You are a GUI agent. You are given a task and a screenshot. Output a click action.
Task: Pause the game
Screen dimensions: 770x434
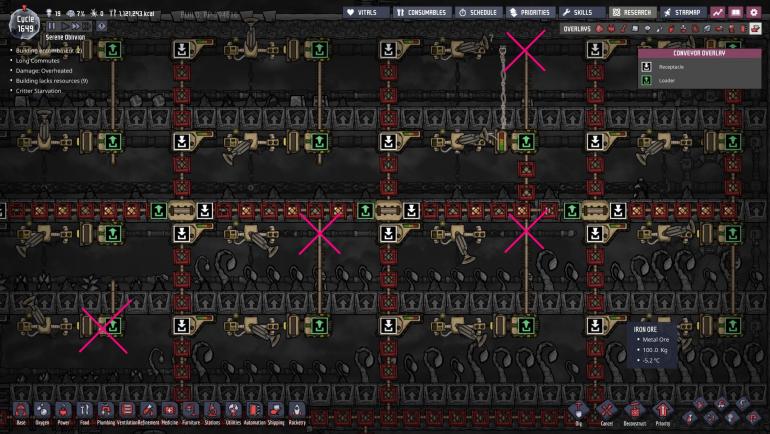click(x=52, y=26)
